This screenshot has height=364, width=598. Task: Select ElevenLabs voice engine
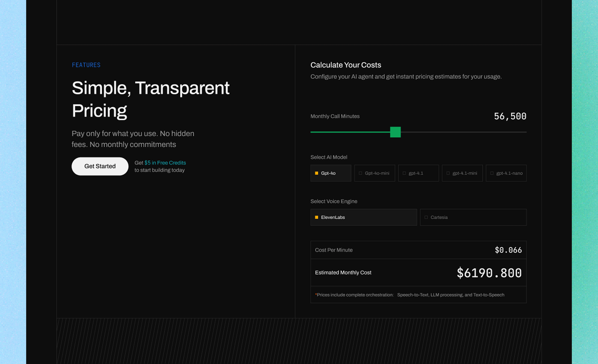pyautogui.click(x=364, y=217)
